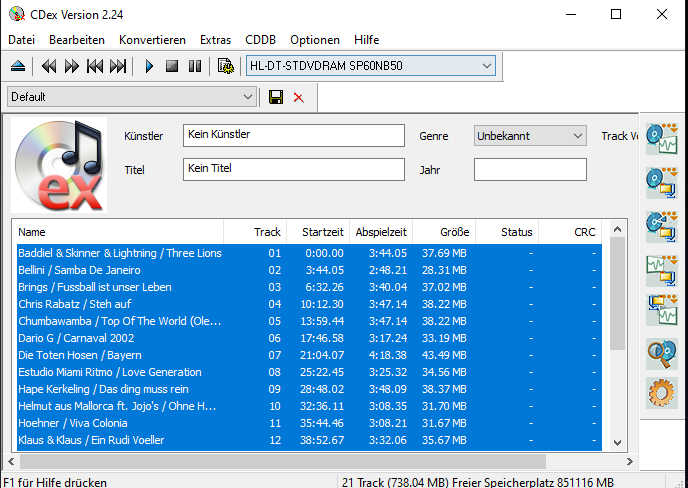The image size is (688, 488).
Task: Click the rewind playback button
Action: pyautogui.click(x=49, y=66)
